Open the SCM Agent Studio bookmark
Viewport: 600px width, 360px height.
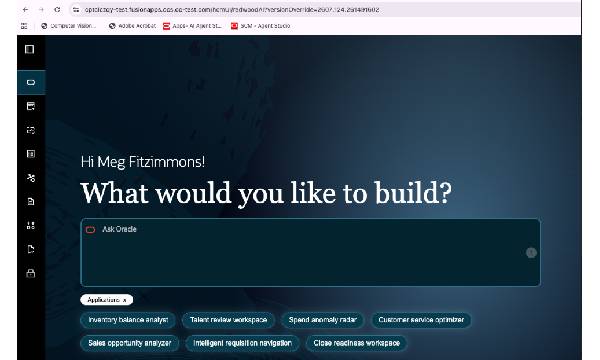point(261,26)
